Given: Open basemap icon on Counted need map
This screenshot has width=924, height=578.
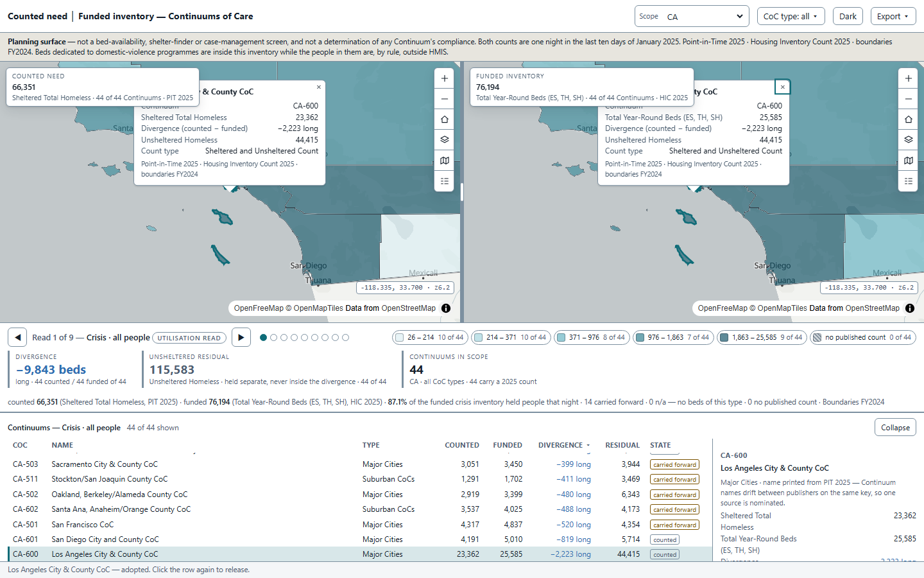Looking at the screenshot, I should click(x=445, y=161).
